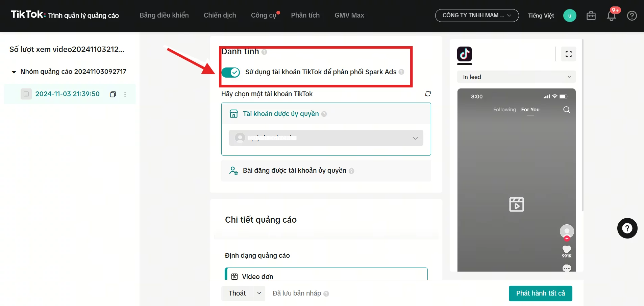Open the Phân tích menu
The width and height of the screenshot is (644, 306).
coord(305,15)
